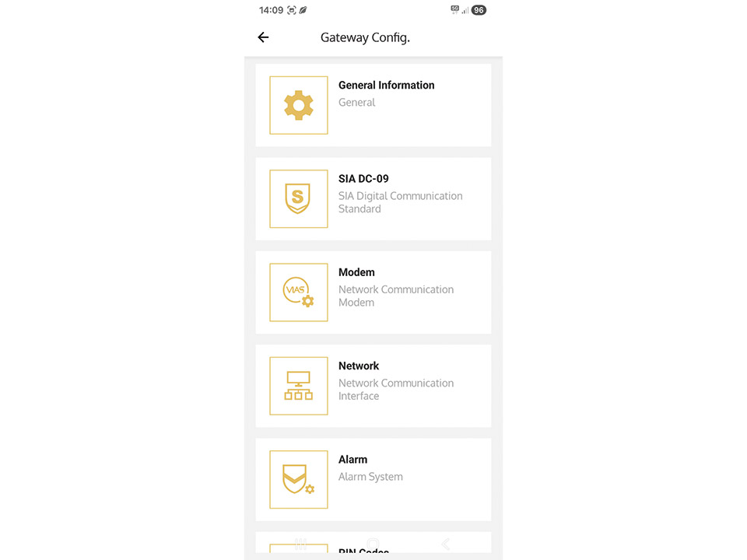Tap the status bar clock 14:09

pos(271,10)
